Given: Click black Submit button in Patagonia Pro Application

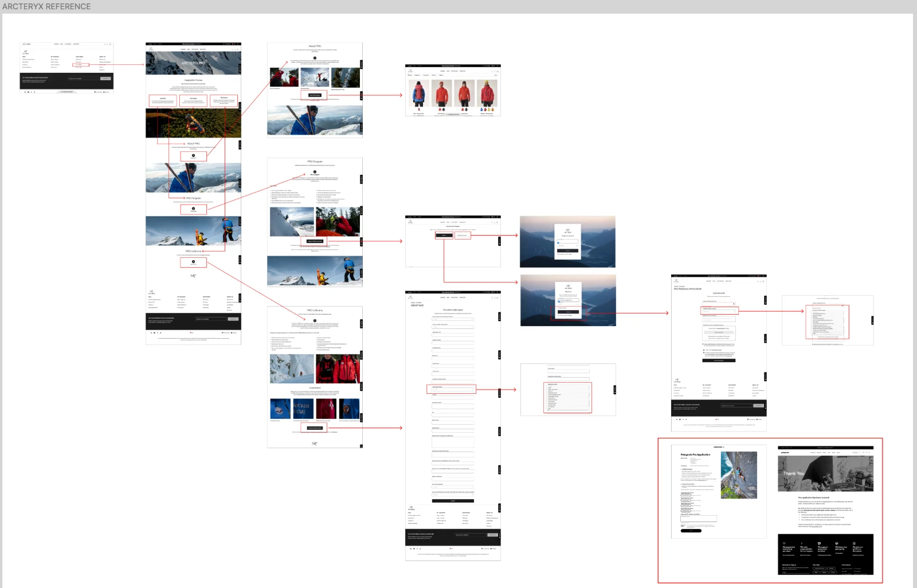Looking at the screenshot, I should (691, 531).
